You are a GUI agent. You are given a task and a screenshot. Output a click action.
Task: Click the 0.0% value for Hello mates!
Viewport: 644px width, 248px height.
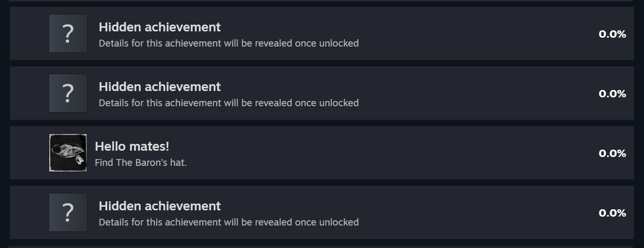(612, 153)
